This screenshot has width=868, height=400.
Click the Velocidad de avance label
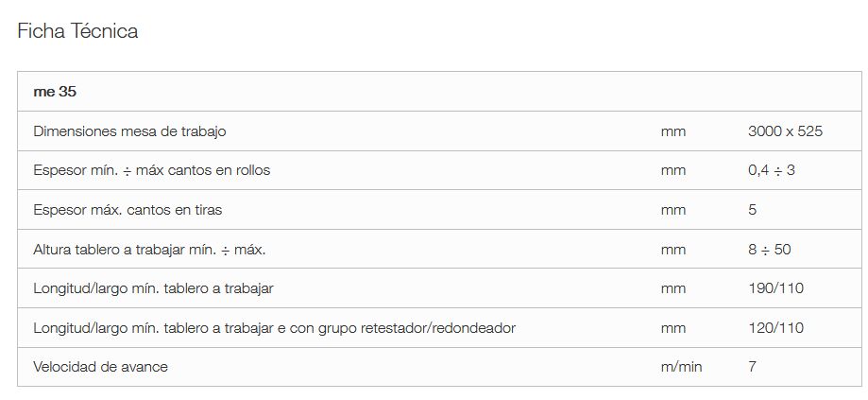click(x=100, y=366)
